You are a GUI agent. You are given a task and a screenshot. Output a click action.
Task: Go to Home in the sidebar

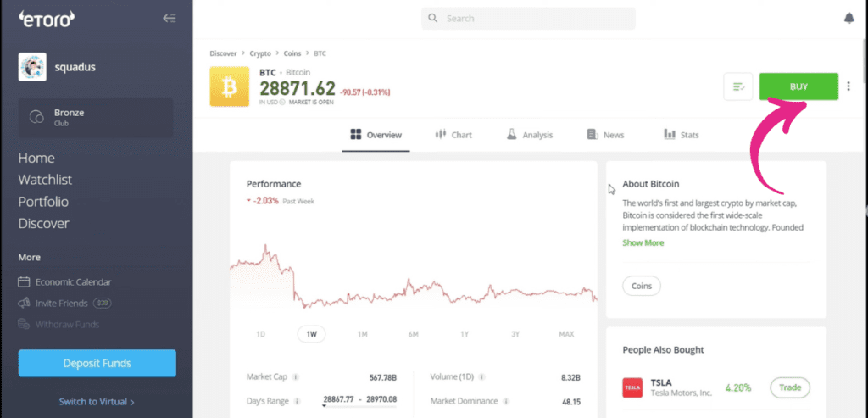coord(36,159)
